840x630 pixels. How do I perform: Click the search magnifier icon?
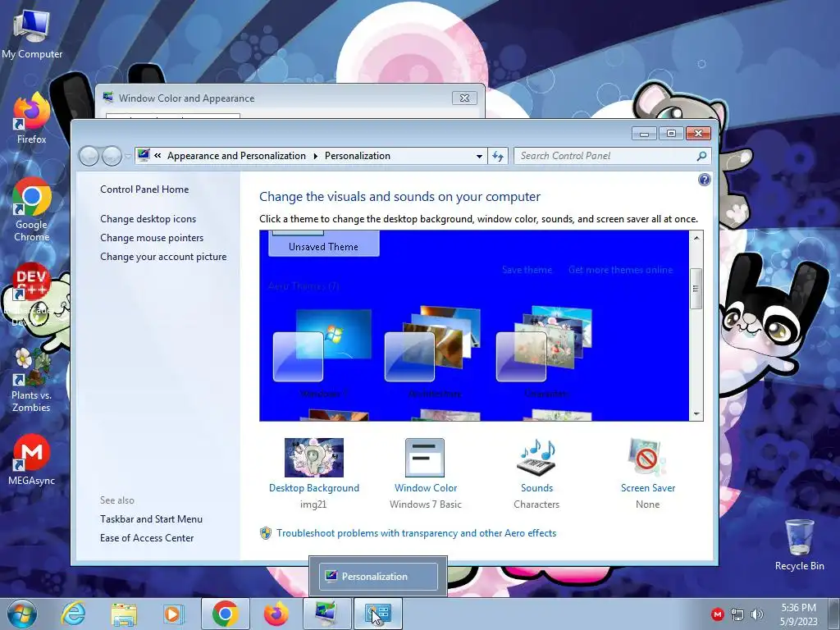701,156
